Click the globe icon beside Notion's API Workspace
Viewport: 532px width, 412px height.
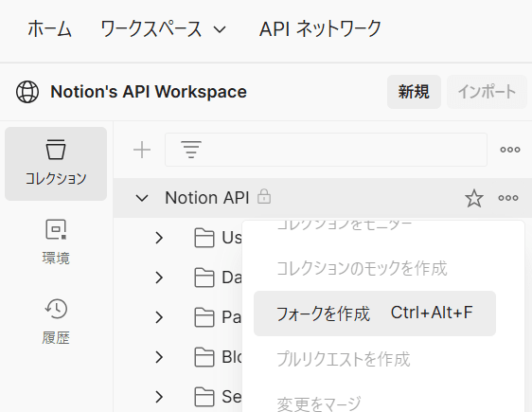click(27, 92)
